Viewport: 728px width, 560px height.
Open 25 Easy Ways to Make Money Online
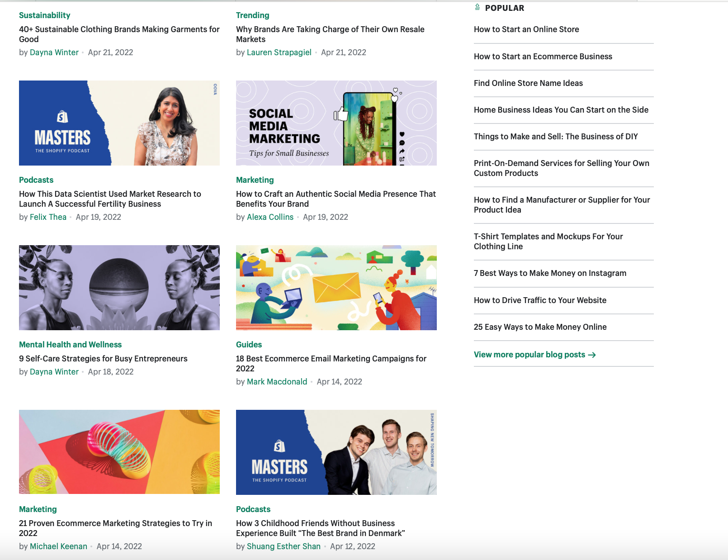pos(540,327)
